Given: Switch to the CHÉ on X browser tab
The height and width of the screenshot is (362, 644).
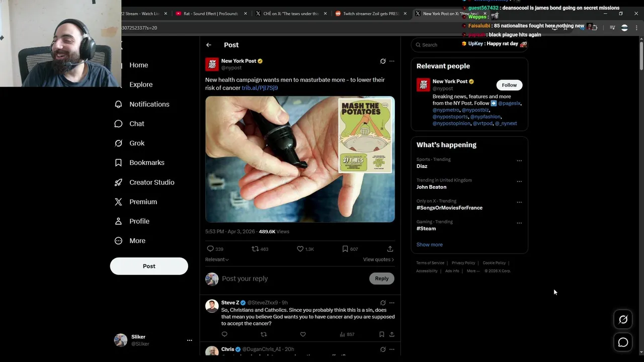Looking at the screenshot, I should pos(291,14).
